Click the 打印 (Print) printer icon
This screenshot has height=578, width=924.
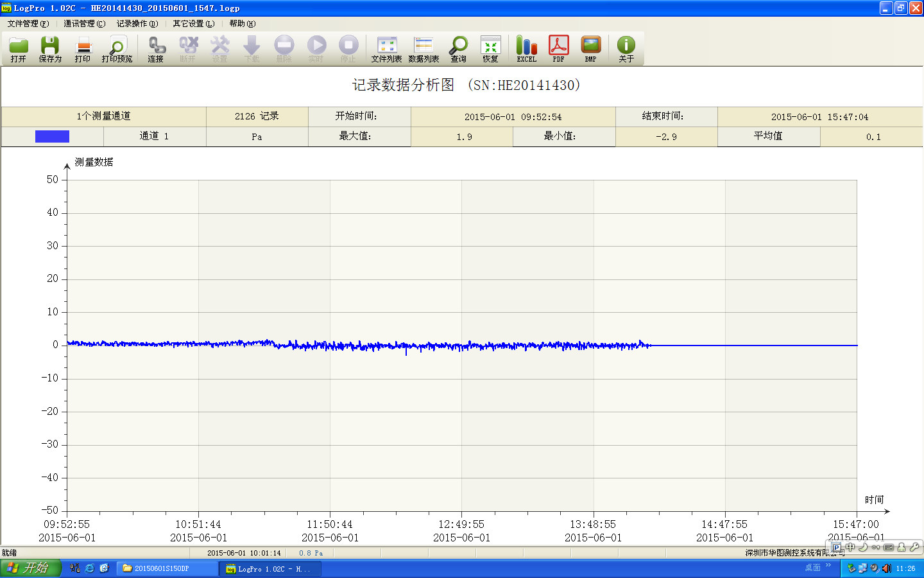pyautogui.click(x=83, y=49)
